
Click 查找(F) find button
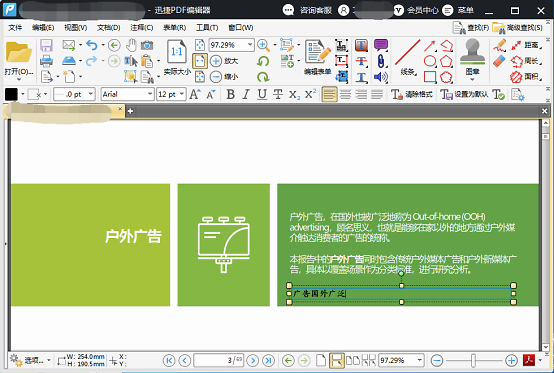(x=471, y=28)
